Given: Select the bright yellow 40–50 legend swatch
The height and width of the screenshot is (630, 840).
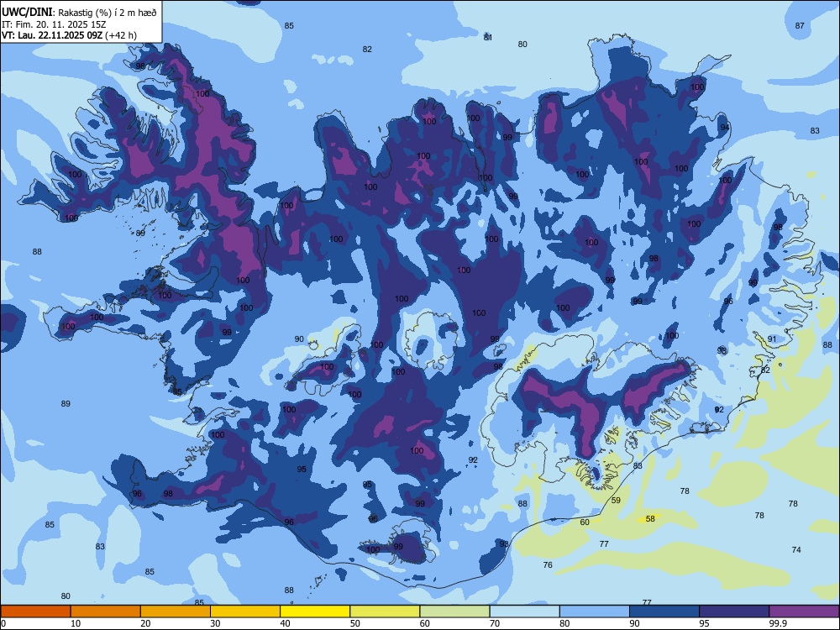Looking at the screenshot, I should tap(315, 612).
